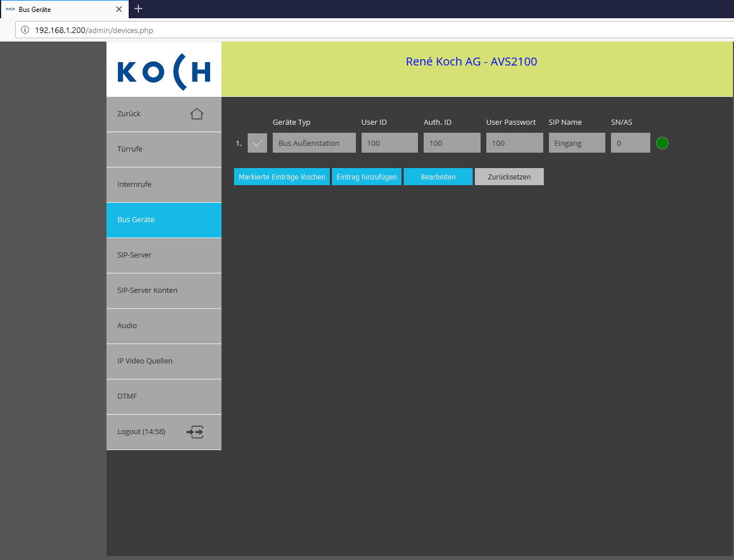Open the SIP-Server settings page

(164, 255)
